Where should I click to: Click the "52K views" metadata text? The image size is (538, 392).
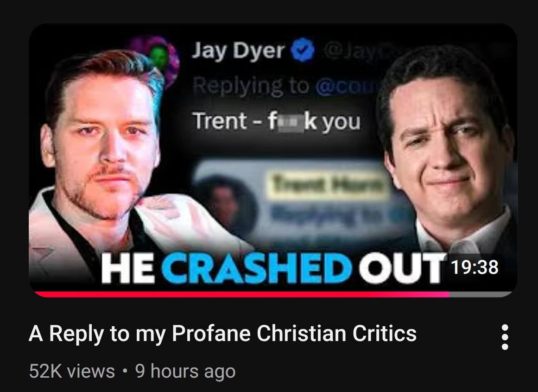(x=72, y=371)
